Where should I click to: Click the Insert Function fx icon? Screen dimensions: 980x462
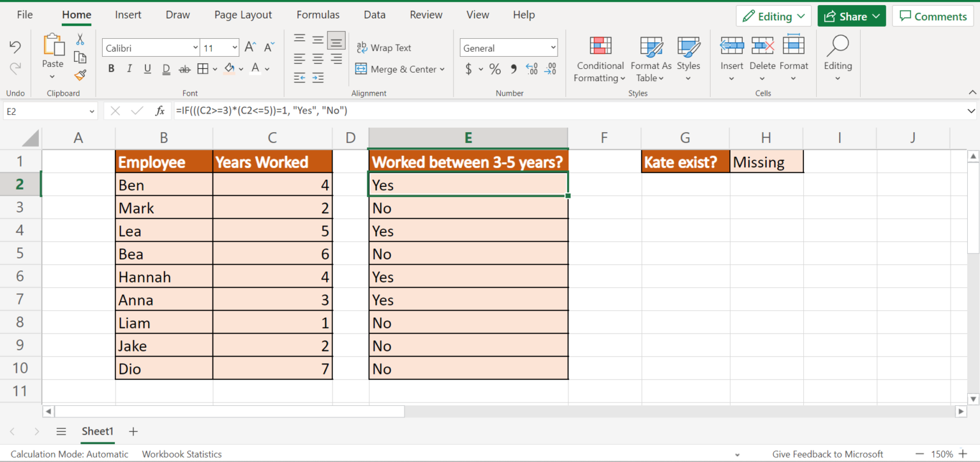click(160, 110)
